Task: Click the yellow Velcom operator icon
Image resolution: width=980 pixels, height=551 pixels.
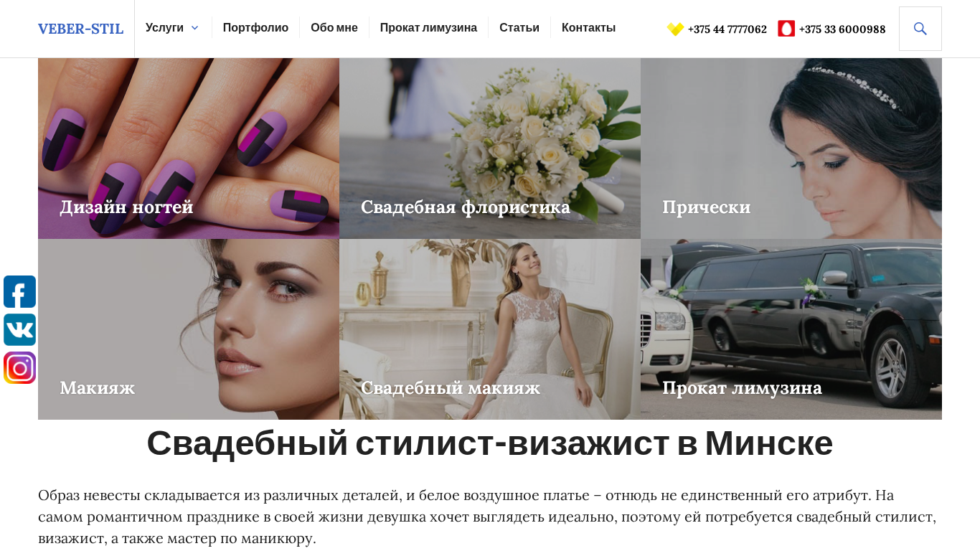Action: coord(675,29)
